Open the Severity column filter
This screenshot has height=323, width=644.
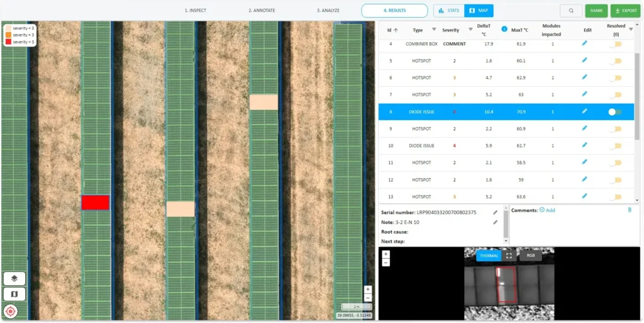(470, 30)
